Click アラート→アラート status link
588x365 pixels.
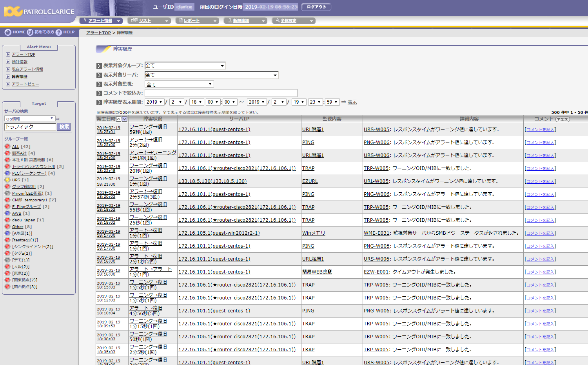(151, 269)
